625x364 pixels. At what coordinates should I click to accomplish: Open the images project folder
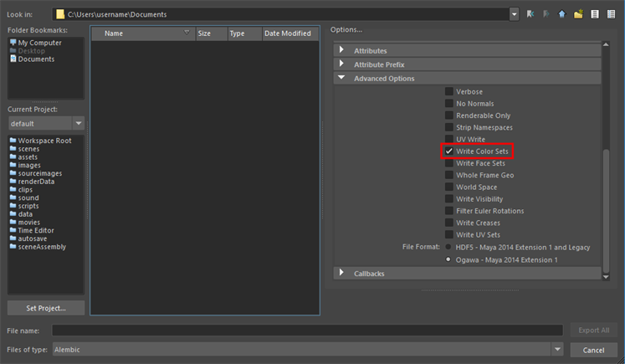coord(25,165)
